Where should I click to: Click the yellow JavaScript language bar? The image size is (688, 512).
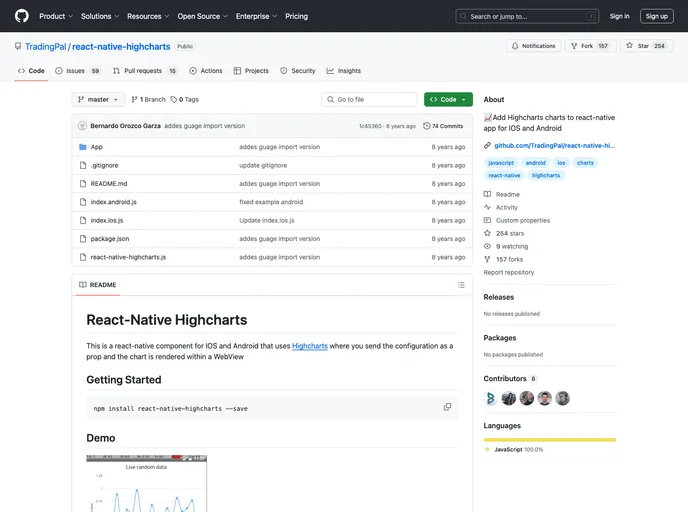click(550, 440)
